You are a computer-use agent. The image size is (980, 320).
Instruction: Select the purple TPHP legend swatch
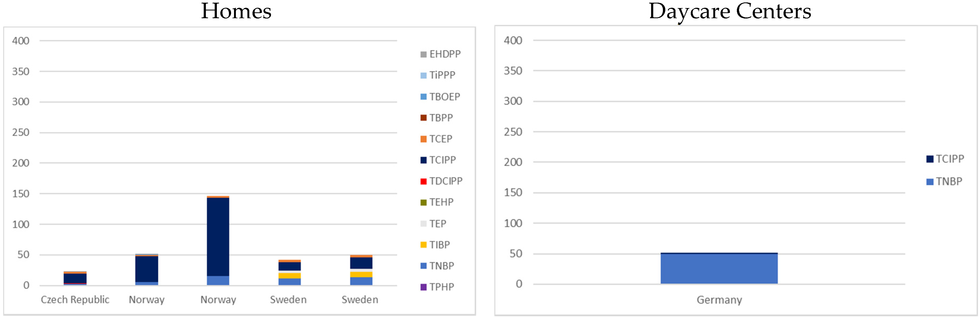423,287
